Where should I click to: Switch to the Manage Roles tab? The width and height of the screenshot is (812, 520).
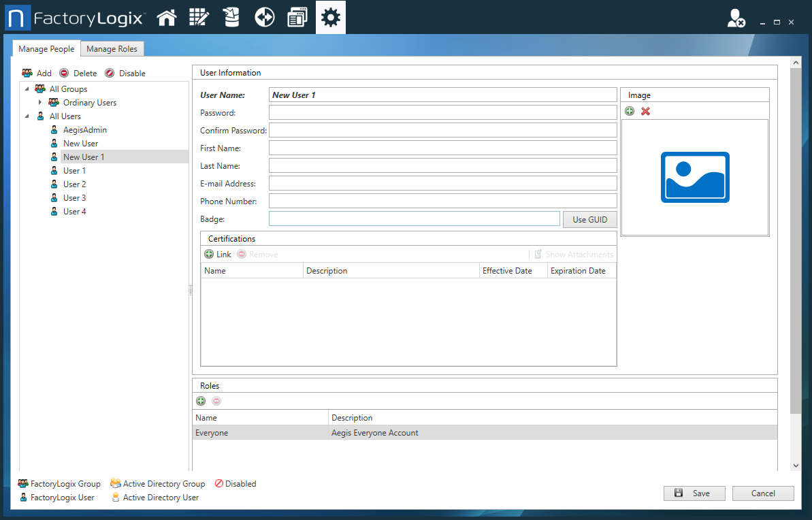click(112, 48)
